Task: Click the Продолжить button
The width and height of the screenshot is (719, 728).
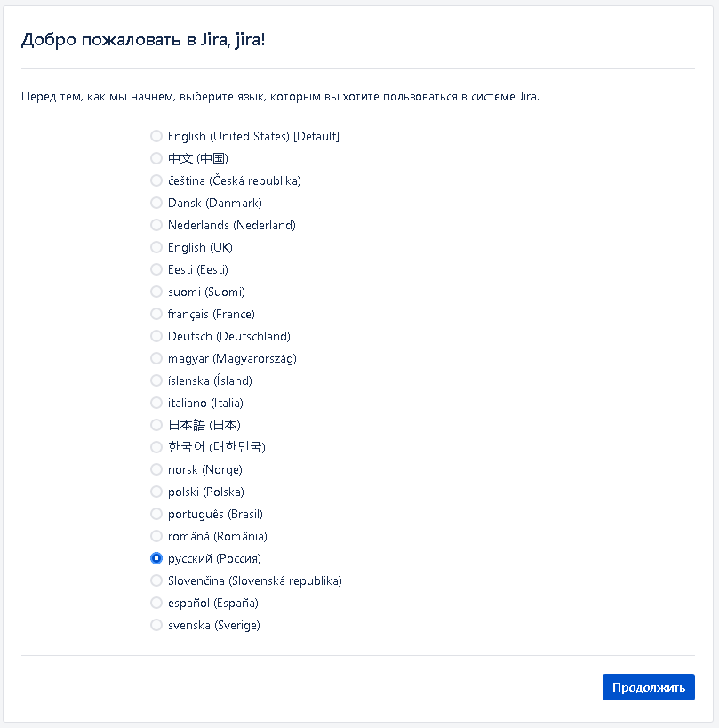Action: pos(648,687)
